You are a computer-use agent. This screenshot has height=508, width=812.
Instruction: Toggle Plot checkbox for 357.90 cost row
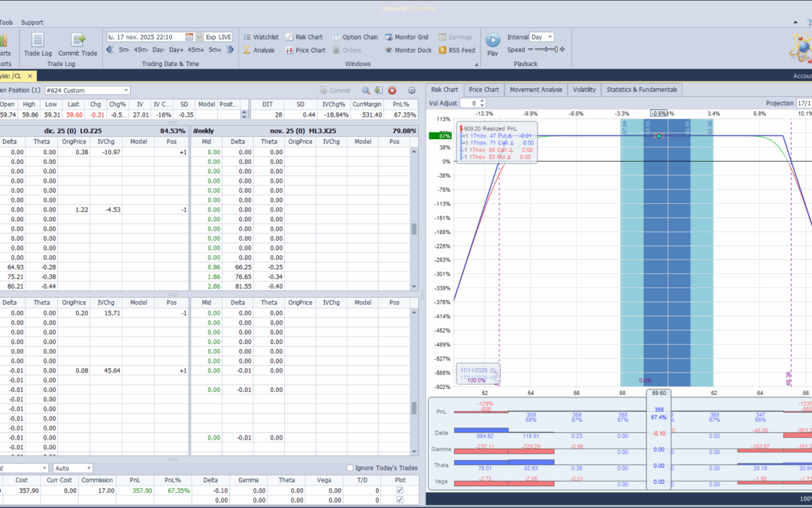coord(399,491)
